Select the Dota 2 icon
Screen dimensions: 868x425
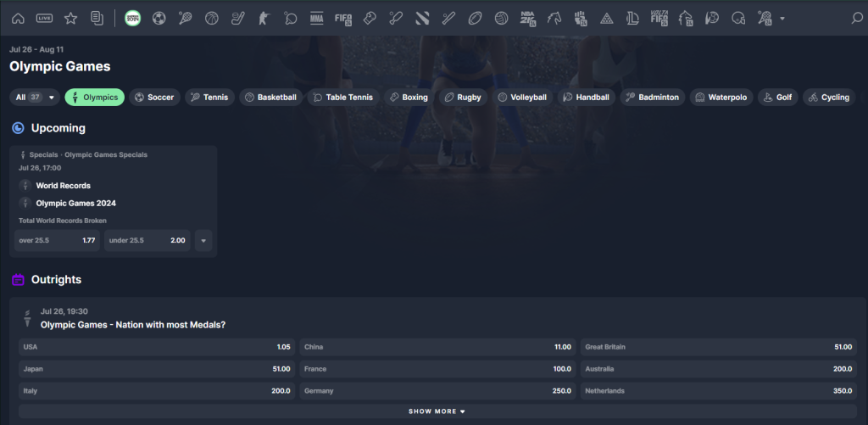[422, 19]
